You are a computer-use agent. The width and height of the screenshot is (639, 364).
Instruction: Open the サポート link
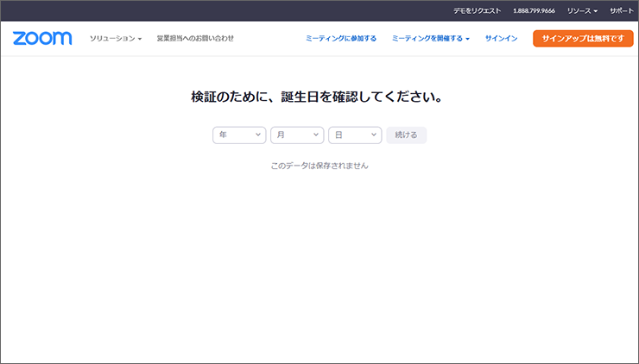tap(621, 10)
